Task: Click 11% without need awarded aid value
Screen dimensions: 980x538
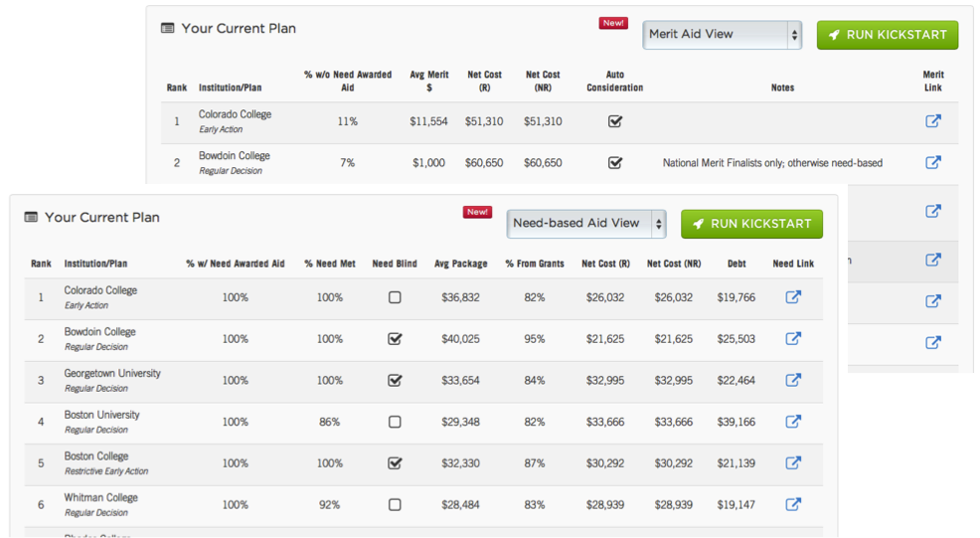Action: point(348,121)
